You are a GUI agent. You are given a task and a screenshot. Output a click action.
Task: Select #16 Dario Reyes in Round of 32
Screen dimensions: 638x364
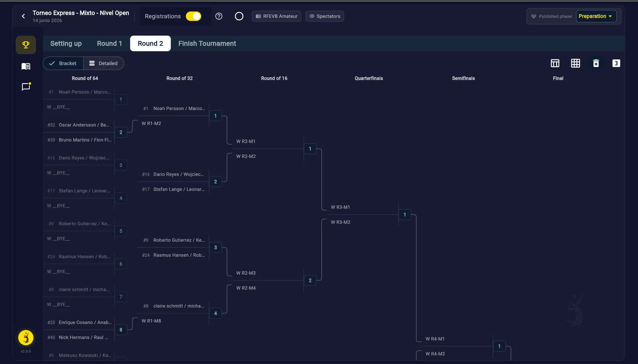pyautogui.click(x=173, y=174)
